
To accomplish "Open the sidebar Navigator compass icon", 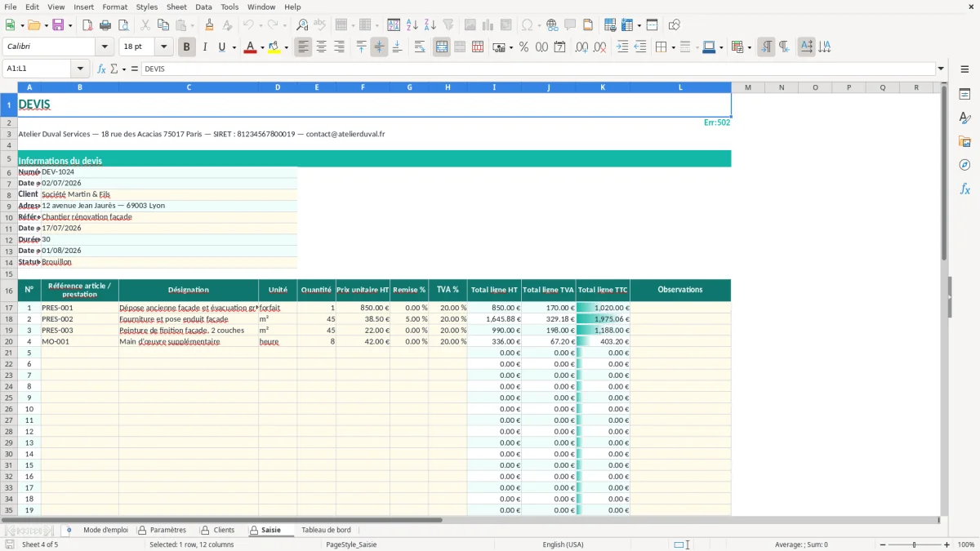I will coord(964,165).
